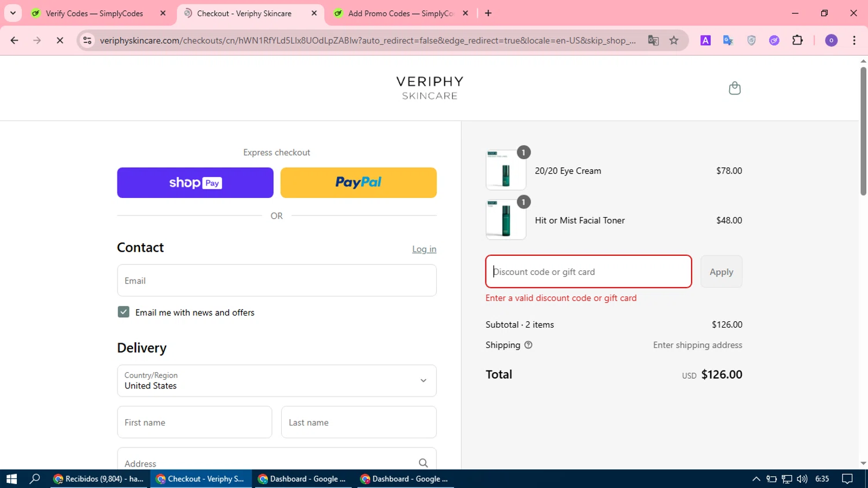Click the Hit or Mist Facial Toner thumbnail
868x488 pixels.
coord(506,220)
